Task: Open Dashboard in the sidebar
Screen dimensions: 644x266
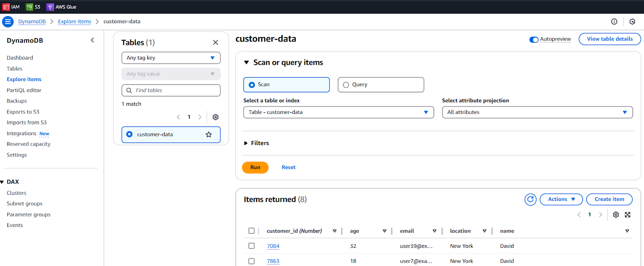Action: (20, 58)
